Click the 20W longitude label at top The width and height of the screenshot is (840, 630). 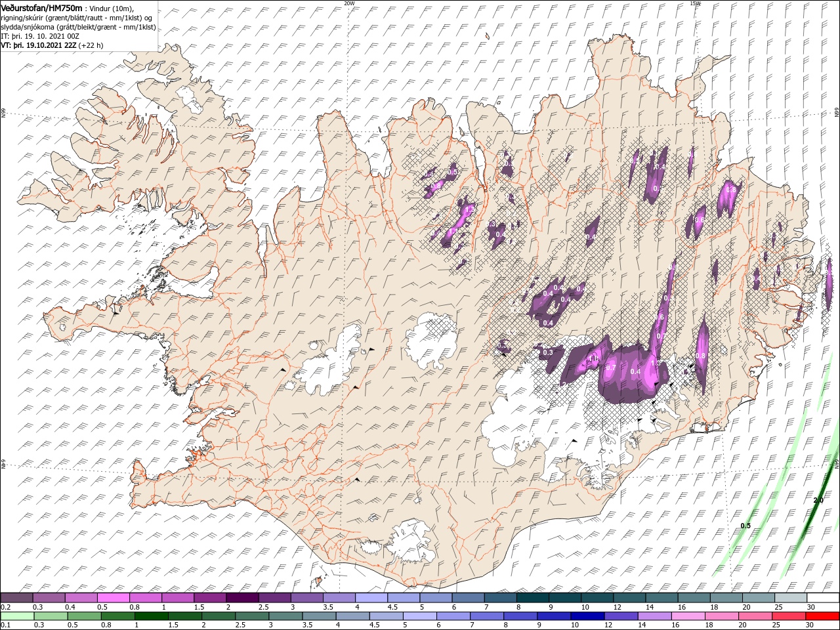click(x=349, y=3)
